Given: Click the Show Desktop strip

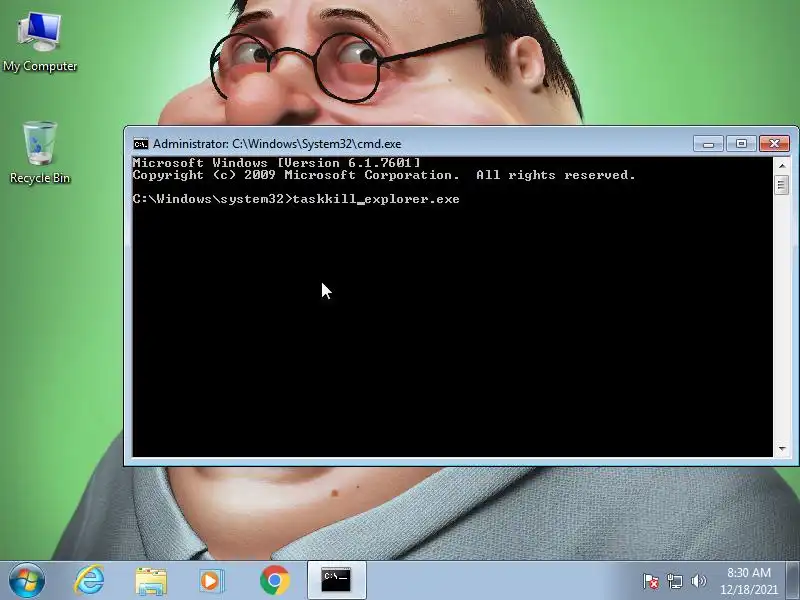Looking at the screenshot, I should click(x=792, y=581).
